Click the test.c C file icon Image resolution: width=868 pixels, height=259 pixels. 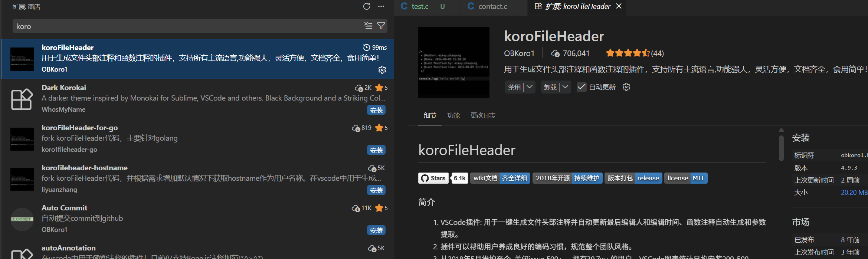click(404, 6)
